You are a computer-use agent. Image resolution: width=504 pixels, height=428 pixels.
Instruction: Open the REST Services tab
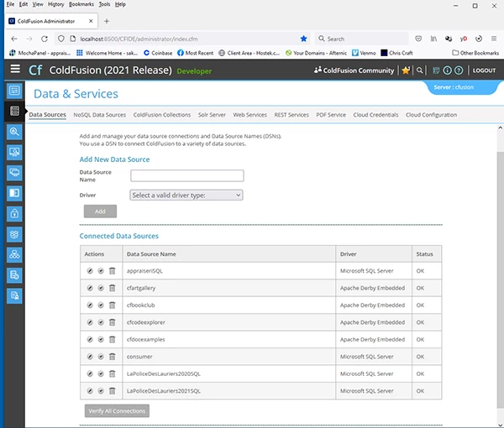pyautogui.click(x=291, y=115)
